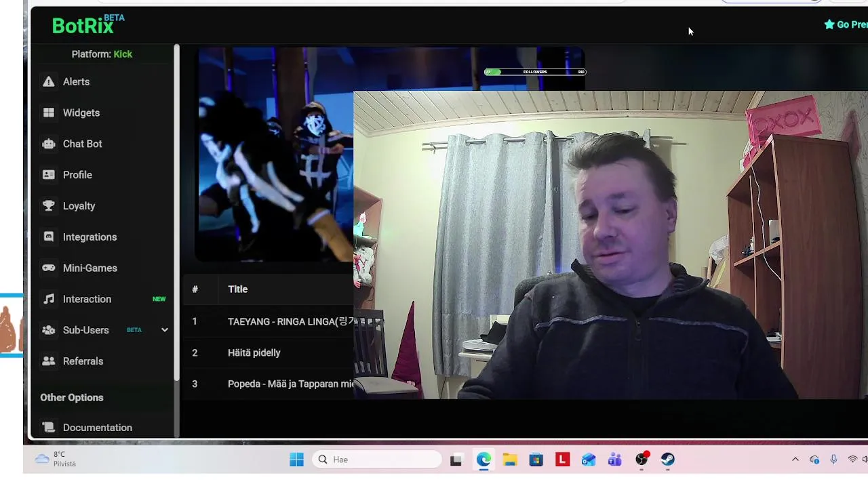This screenshot has width=868, height=488.
Task: Open the Alerts menu item
Action: 104,81
